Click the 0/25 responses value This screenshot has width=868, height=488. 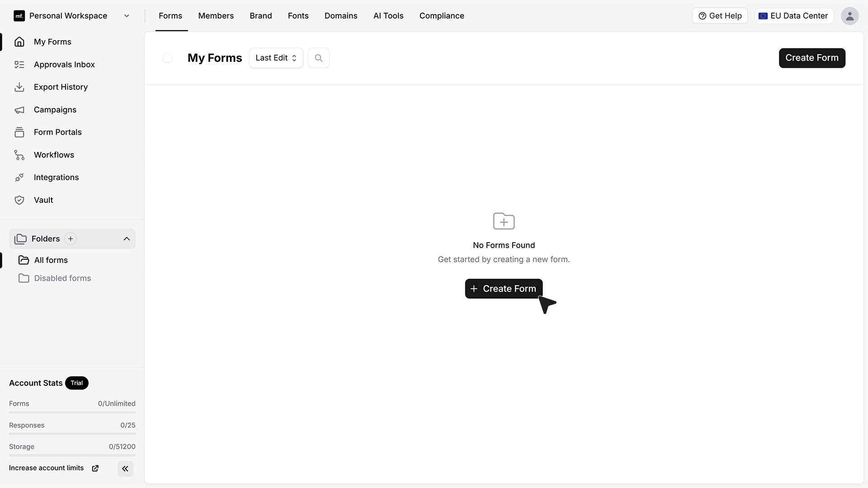tap(128, 425)
